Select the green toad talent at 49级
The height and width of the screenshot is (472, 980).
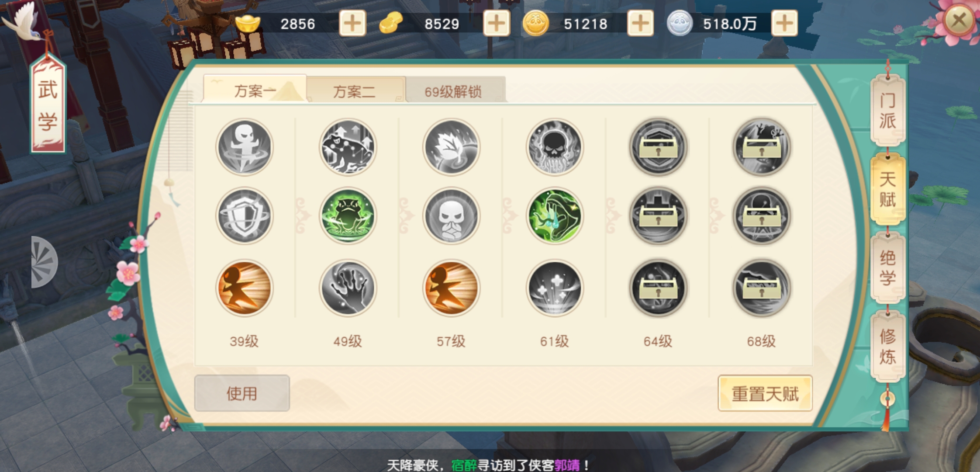(x=348, y=216)
